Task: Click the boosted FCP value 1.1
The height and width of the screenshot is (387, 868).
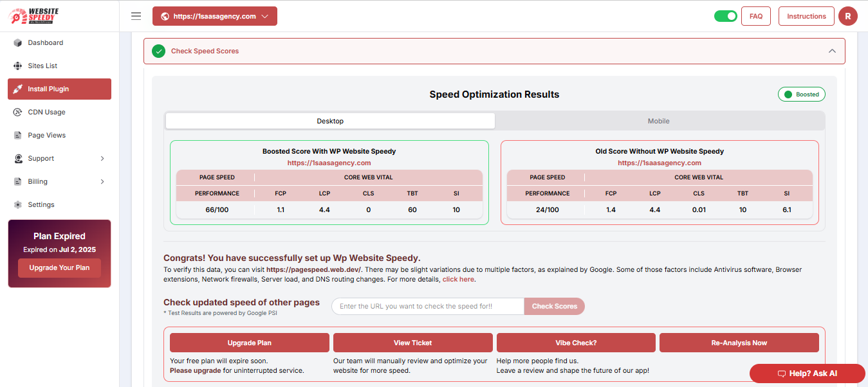Action: tap(281, 210)
